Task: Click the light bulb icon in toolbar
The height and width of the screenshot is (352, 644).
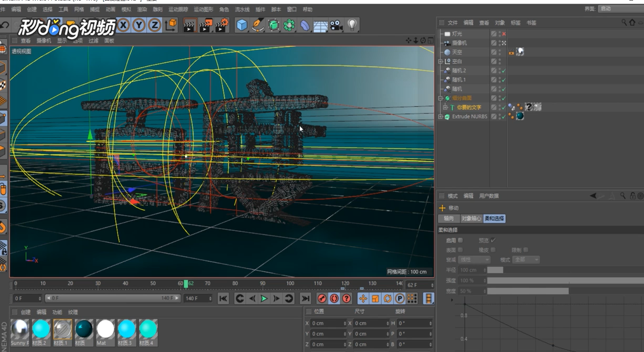Action: point(352,25)
